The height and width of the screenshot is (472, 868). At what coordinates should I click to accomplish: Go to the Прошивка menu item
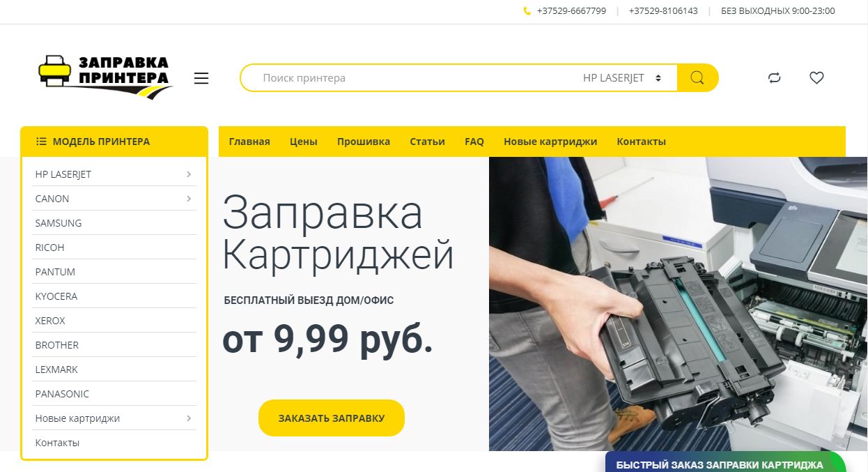364,142
